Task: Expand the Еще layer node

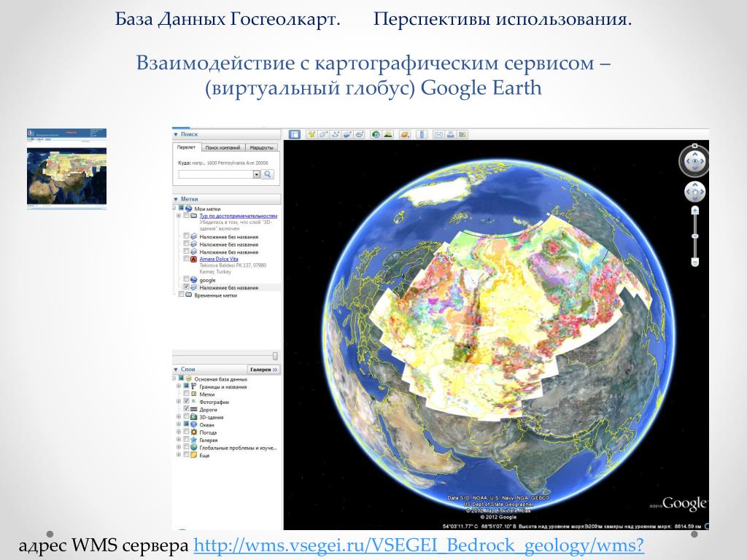Action: 179,455
